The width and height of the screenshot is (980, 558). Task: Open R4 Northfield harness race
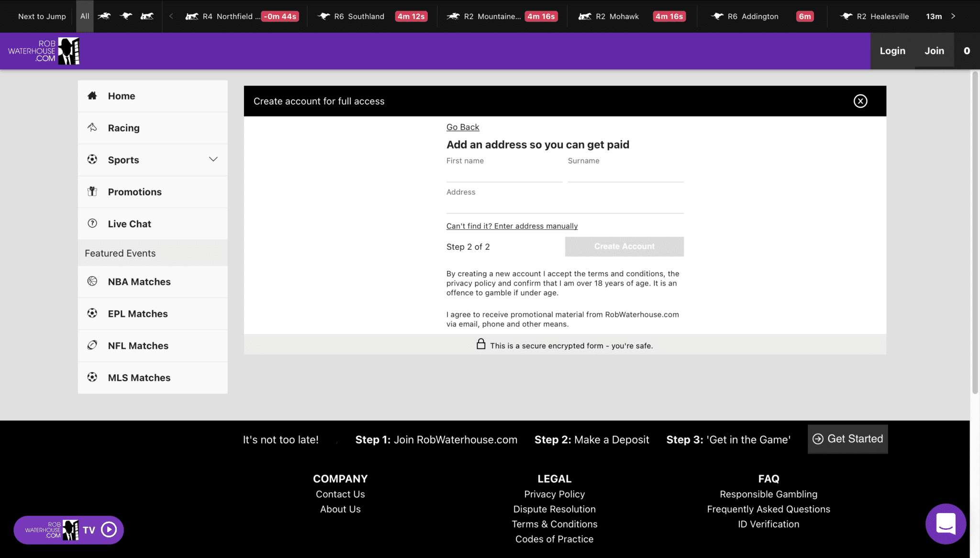point(242,16)
